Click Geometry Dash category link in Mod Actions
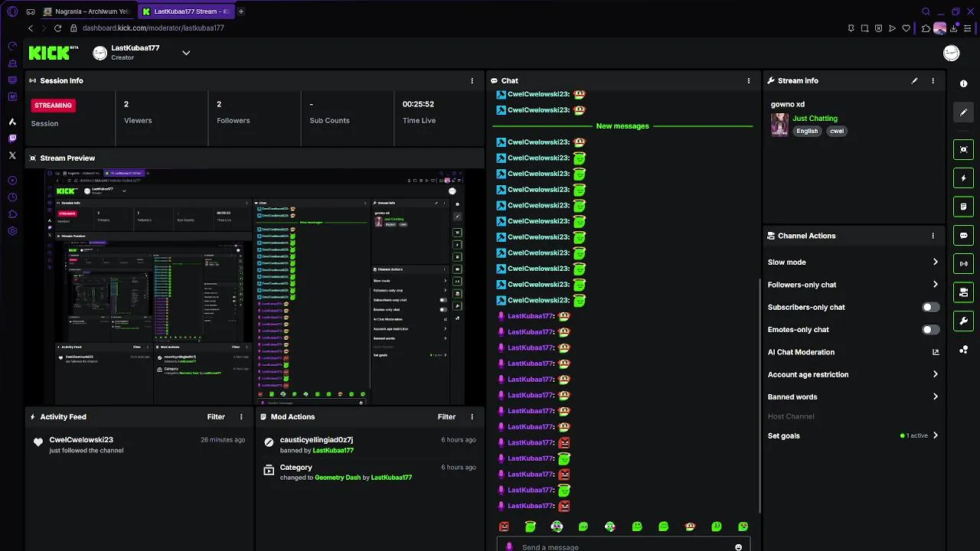The width and height of the screenshot is (980, 551). [338, 478]
